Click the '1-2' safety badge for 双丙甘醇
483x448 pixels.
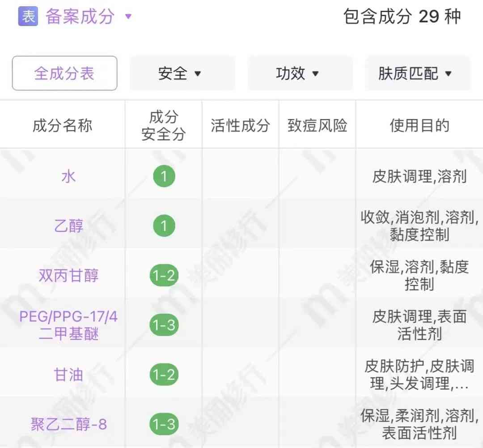pyautogui.click(x=164, y=276)
